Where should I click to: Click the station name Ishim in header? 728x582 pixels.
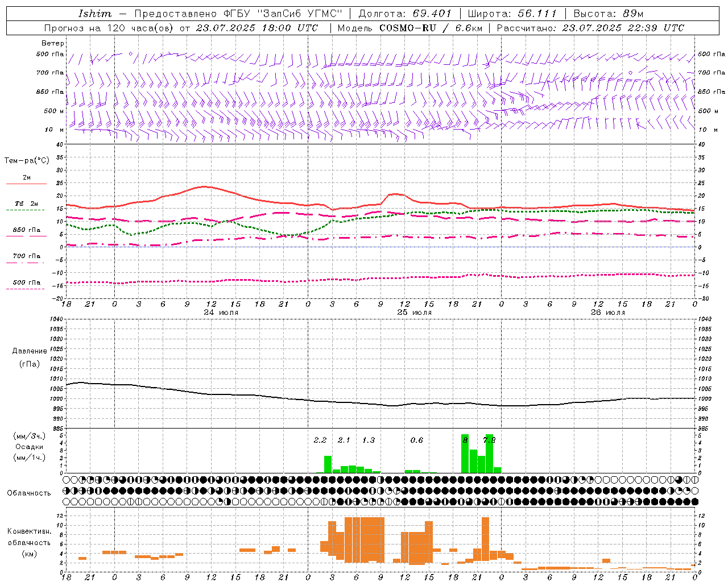tap(96, 14)
